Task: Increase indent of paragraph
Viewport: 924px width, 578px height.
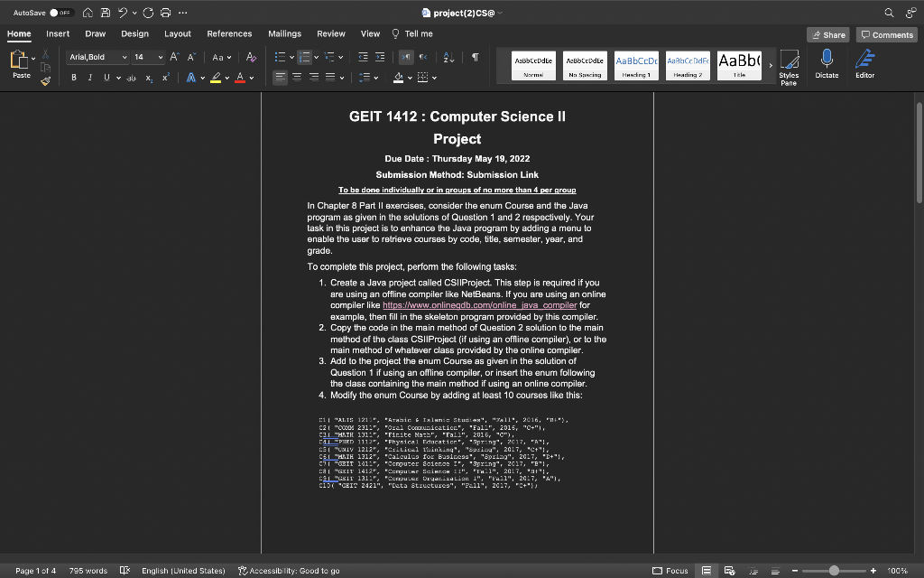Action: pos(380,57)
